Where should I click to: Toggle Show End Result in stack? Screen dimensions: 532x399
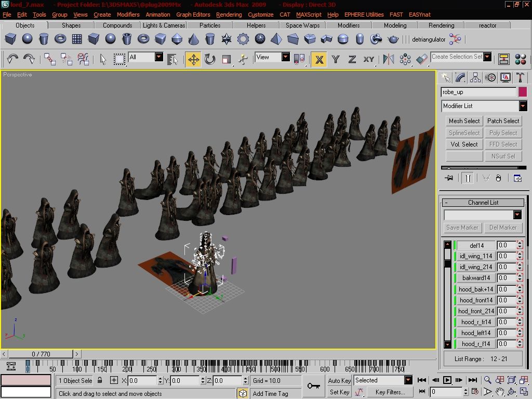468,178
